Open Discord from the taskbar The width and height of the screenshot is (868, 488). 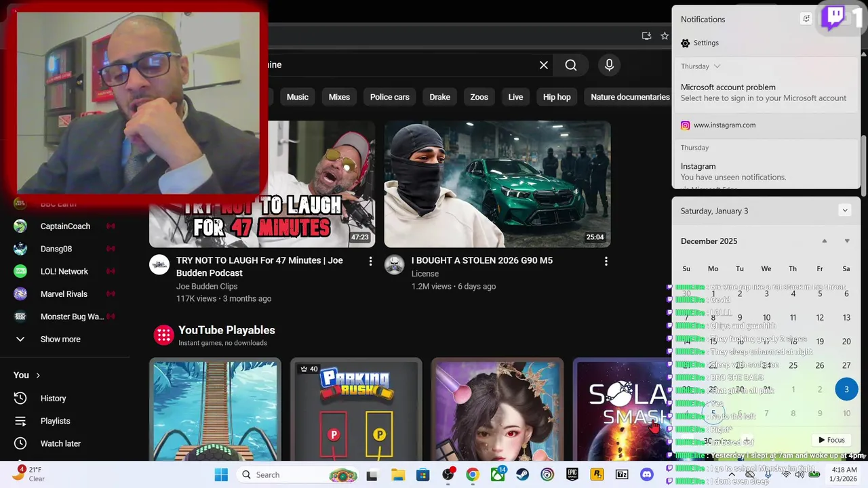tap(647, 474)
